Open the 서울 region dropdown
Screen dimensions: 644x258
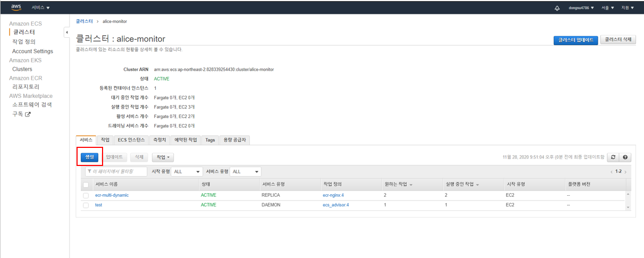pyautogui.click(x=608, y=8)
